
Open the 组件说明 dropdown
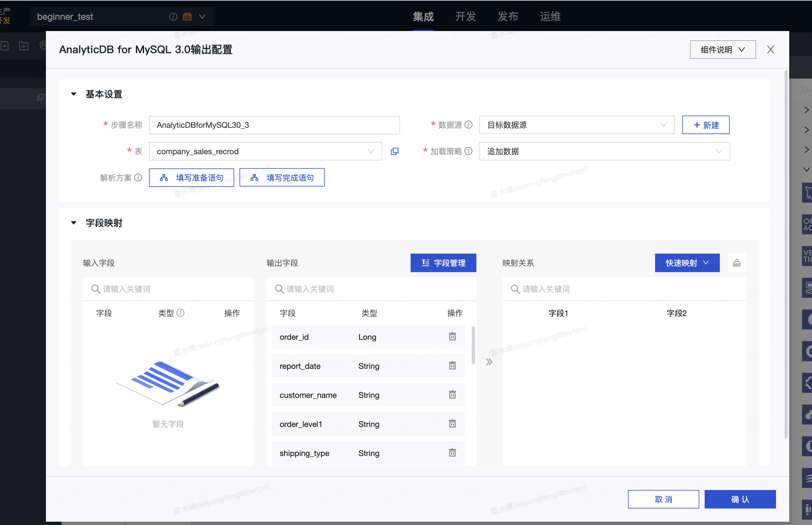[x=723, y=50]
